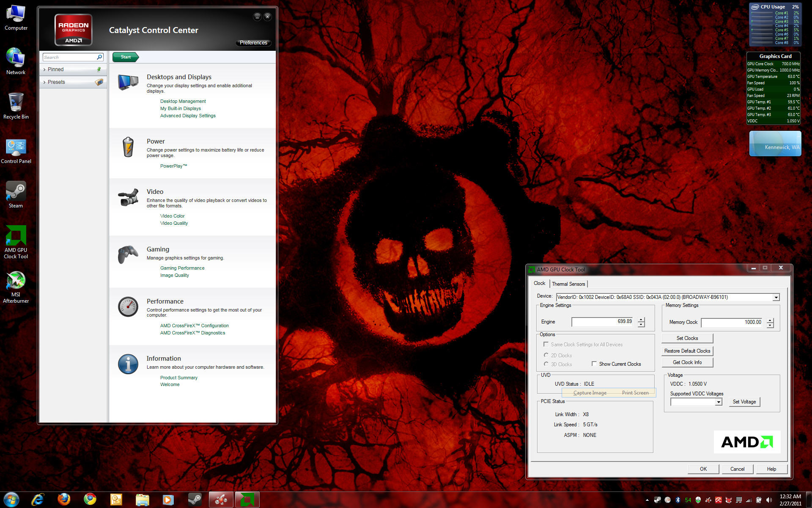Open Steam from the taskbar
Image resolution: width=812 pixels, height=508 pixels.
[195, 500]
